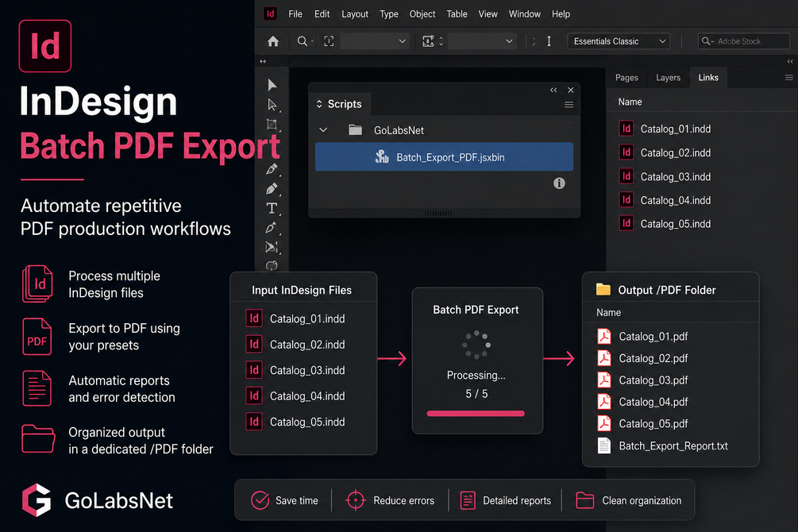Select the zoom magnifier tool in toolbar
798x532 pixels.
click(303, 41)
